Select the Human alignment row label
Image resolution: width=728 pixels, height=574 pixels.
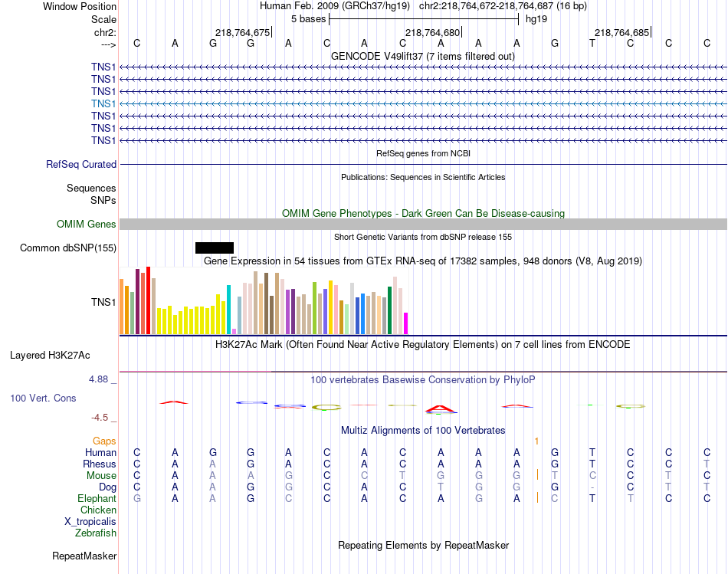click(100, 452)
